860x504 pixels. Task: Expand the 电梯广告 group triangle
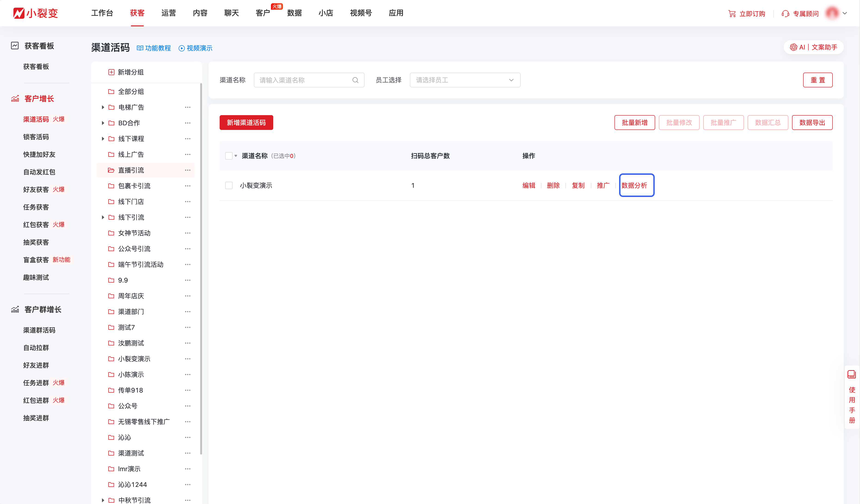[x=103, y=107]
